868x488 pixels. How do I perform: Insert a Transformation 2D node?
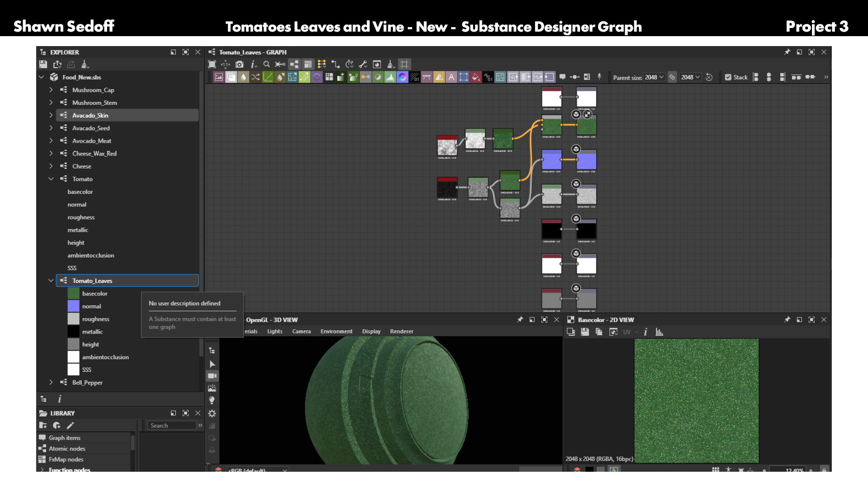coord(463,77)
